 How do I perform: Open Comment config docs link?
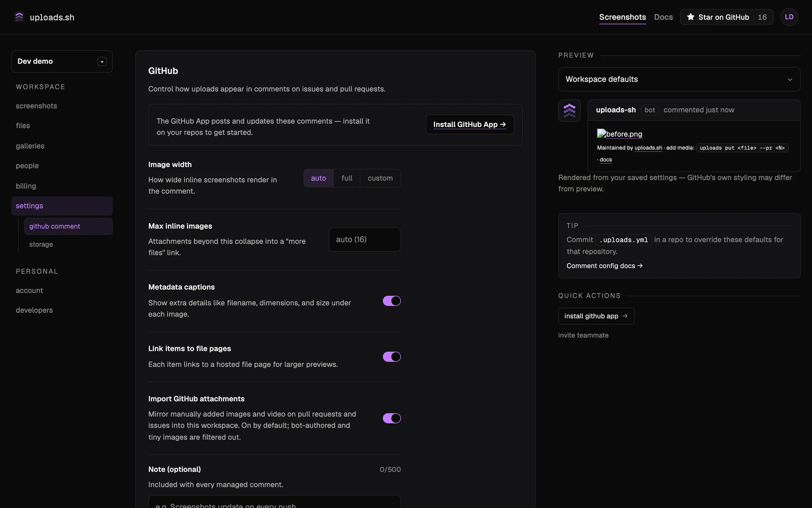click(x=605, y=266)
